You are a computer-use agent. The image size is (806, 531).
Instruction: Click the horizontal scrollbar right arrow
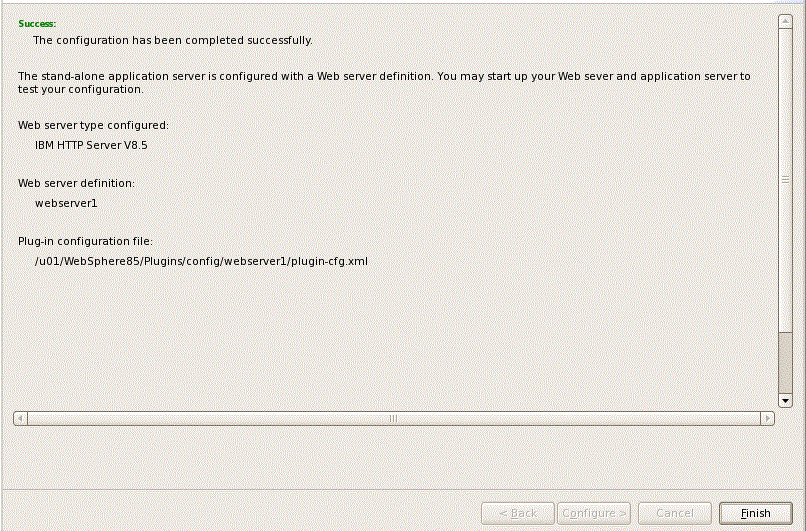point(768,418)
